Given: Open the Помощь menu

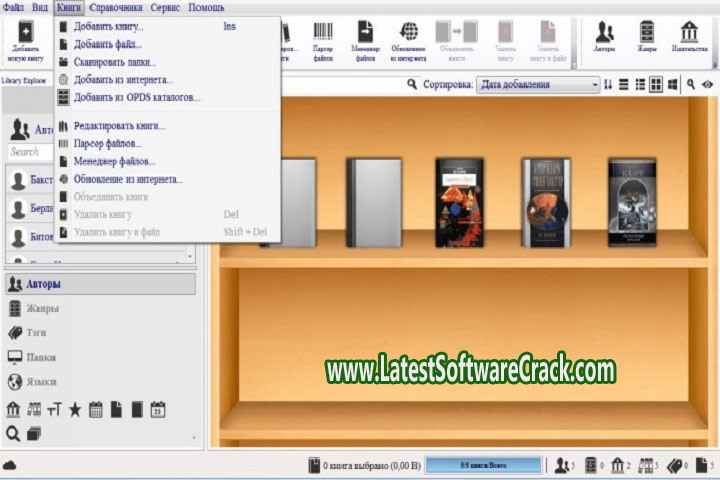Looking at the screenshot, I should tap(206, 7).
